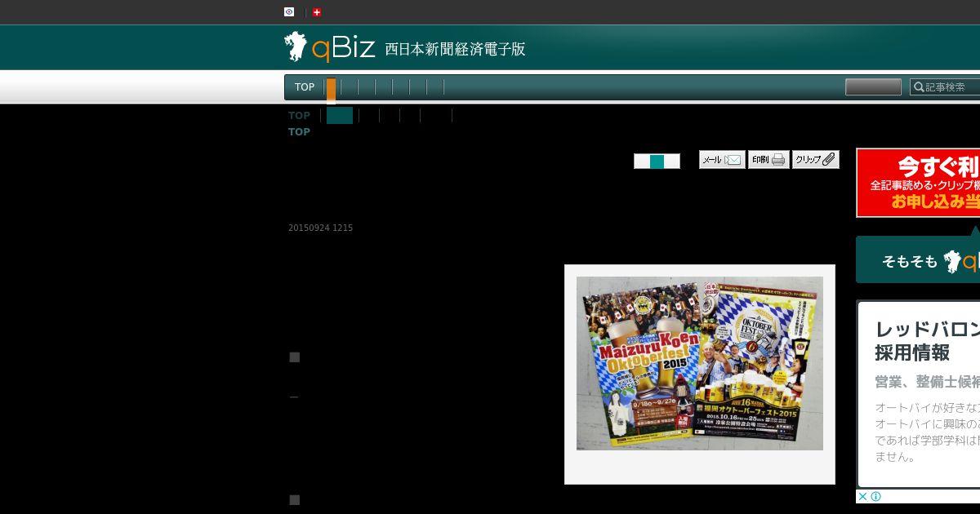This screenshot has width=980, height=514.
Task: Open the レッドバロン 採用情報 advertisement
Action: 919,394
